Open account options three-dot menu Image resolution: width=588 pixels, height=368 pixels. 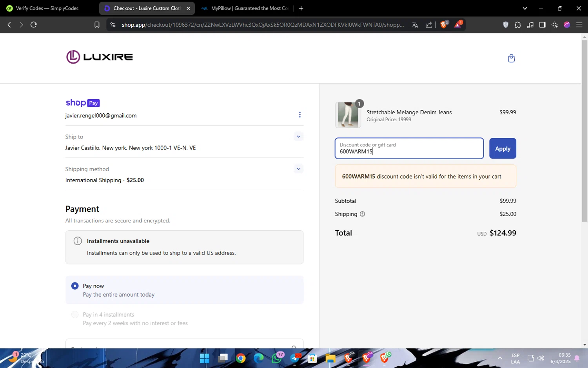click(x=300, y=115)
